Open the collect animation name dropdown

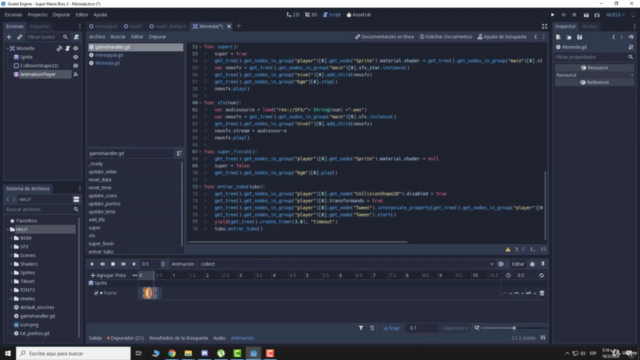347,264
